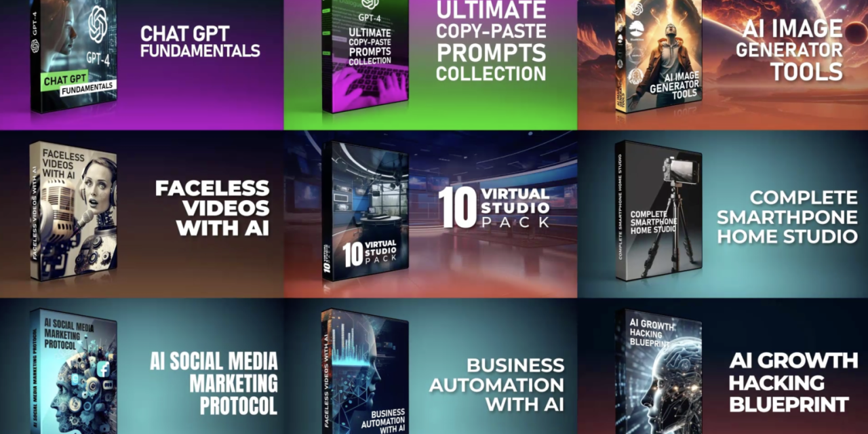This screenshot has width=868, height=434.
Task: Click the Faceless Videos with AI box
Action: click(73, 211)
